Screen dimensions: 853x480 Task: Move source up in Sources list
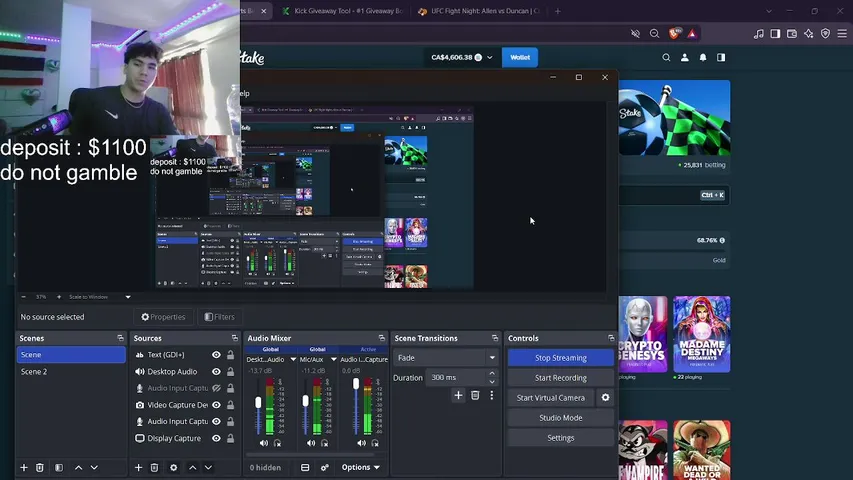(x=193, y=467)
